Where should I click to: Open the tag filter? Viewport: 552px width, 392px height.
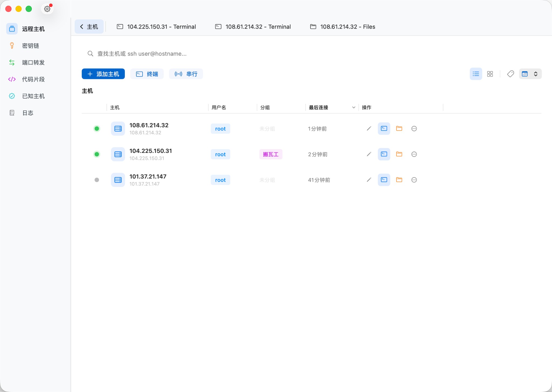pos(510,74)
